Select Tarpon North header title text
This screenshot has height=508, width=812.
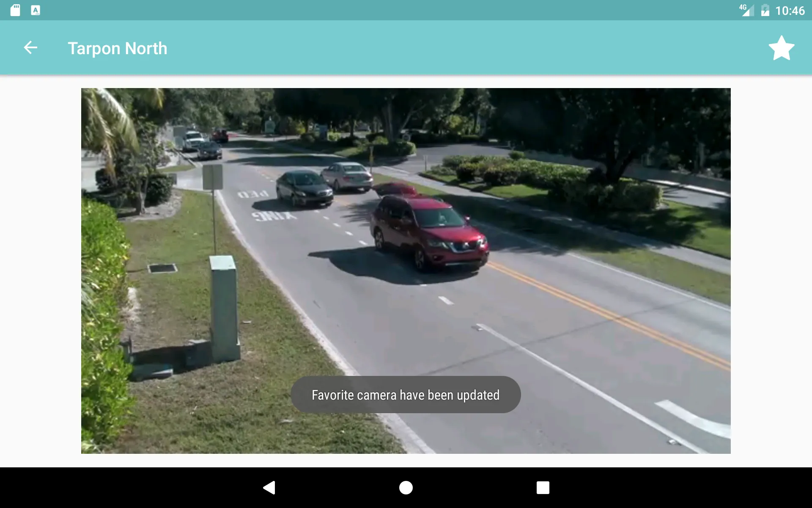tap(117, 48)
